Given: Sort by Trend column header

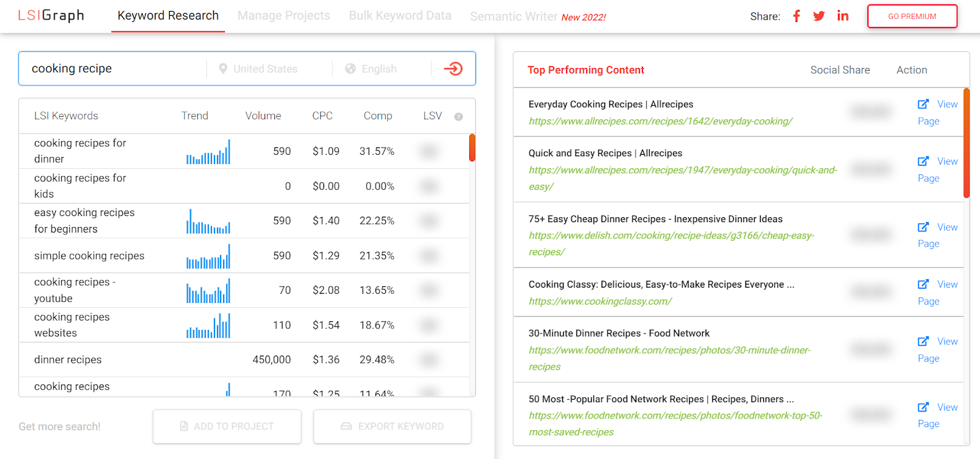Looking at the screenshot, I should click(195, 116).
